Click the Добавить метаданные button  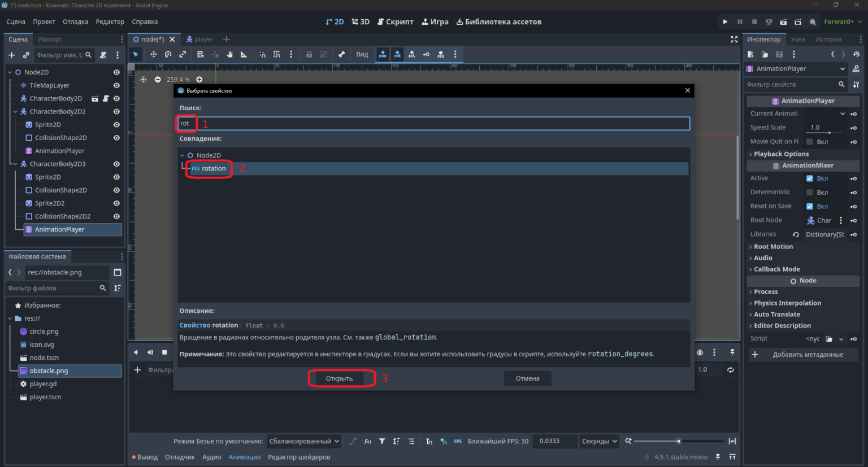(803, 355)
